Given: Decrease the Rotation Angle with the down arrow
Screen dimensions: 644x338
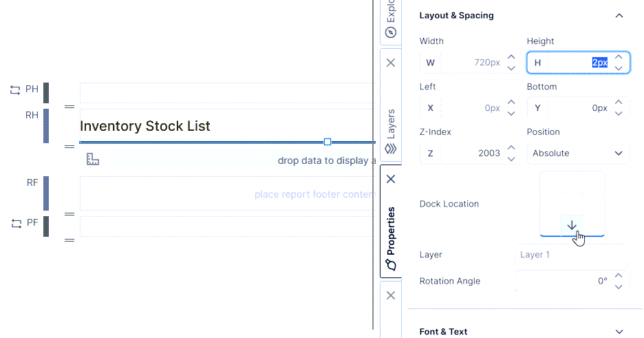Looking at the screenshot, I should coord(619,286).
